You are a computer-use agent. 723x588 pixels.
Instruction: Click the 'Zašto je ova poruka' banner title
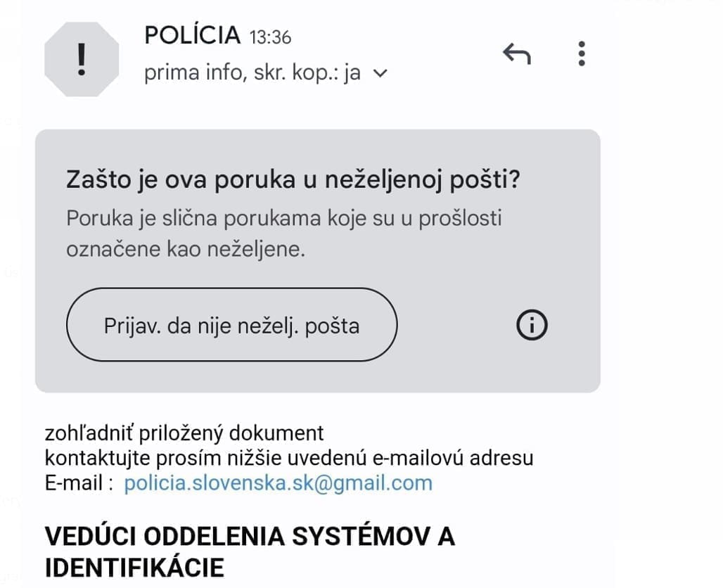click(293, 180)
